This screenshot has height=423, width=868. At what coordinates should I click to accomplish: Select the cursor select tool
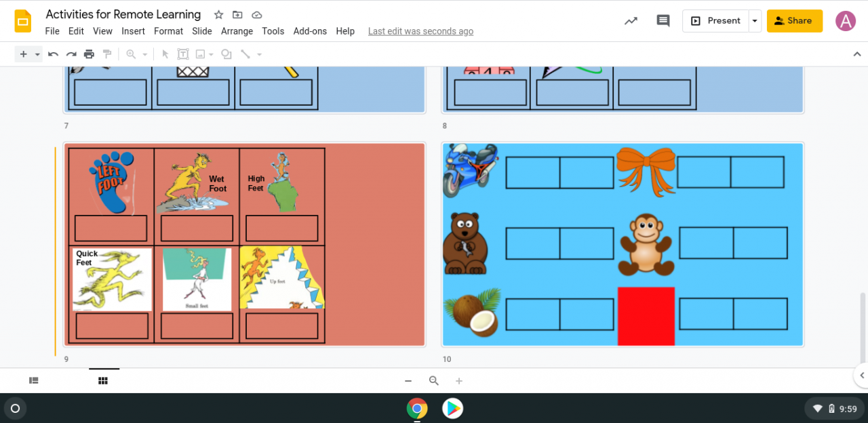pos(165,54)
